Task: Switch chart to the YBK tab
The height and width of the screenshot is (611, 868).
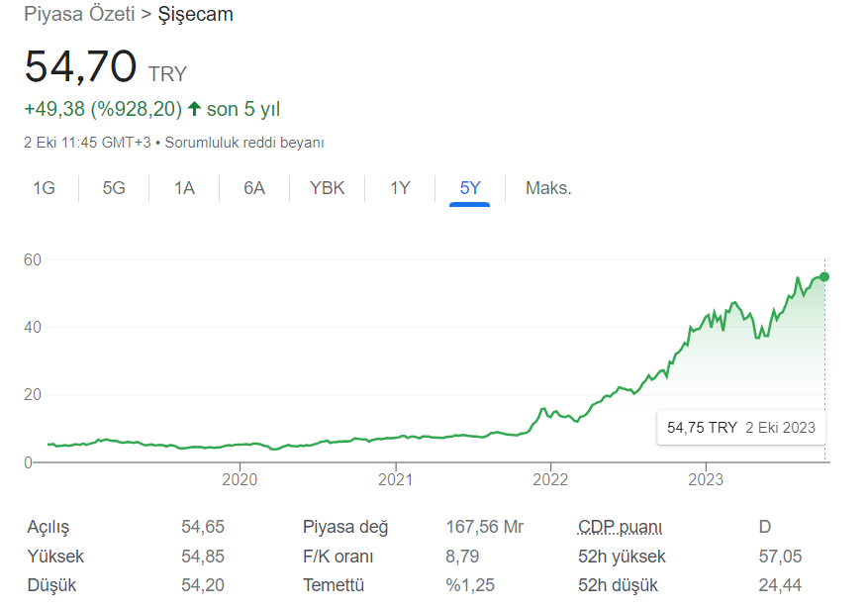Action: 327,188
